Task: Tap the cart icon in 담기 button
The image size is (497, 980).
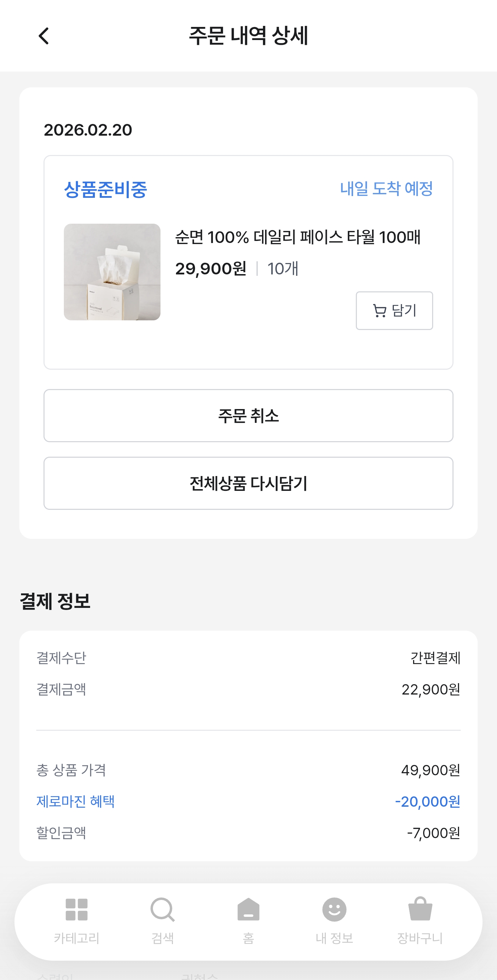Action: tap(379, 311)
